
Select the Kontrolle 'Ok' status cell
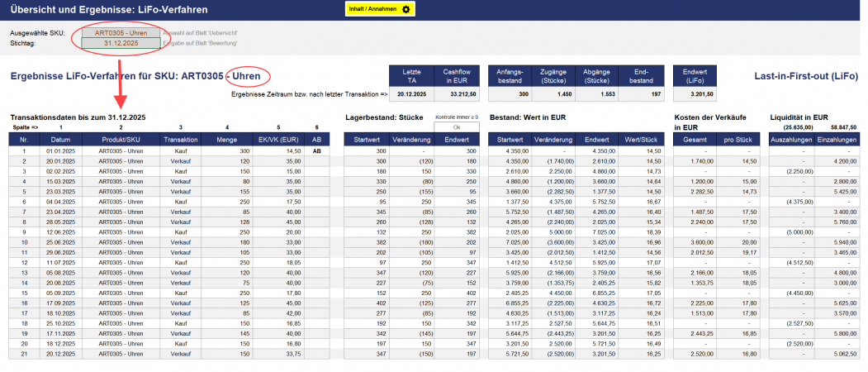457,127
